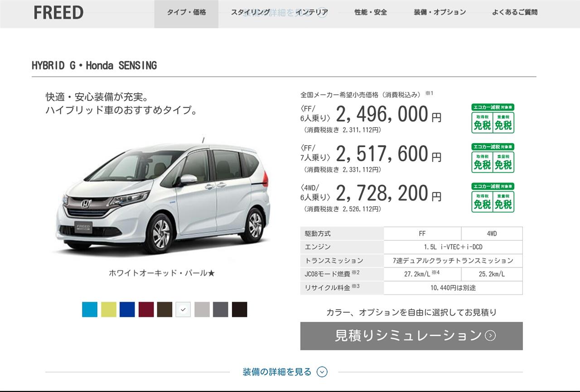Screen dimensions: 580x392
Task: Open the よくあるご質問 tab
Action: pos(515,13)
